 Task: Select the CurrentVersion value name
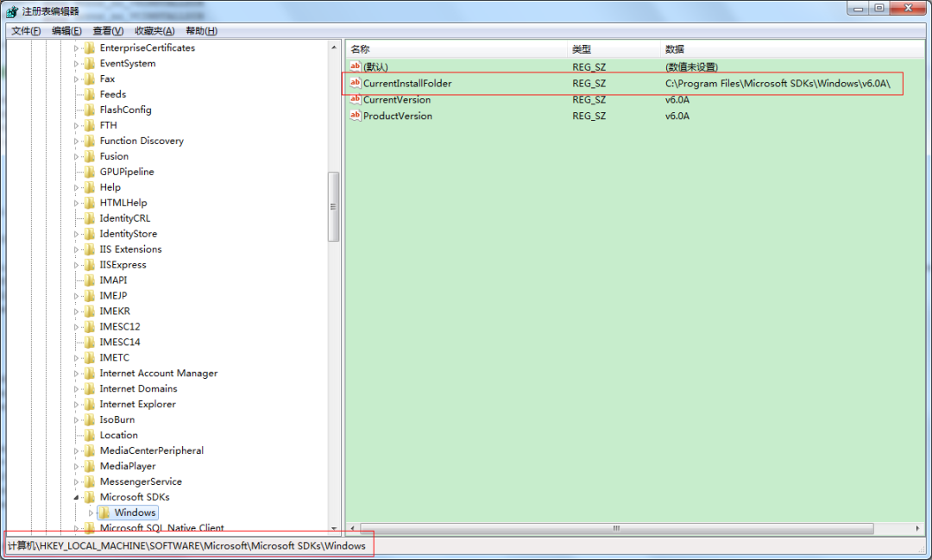click(397, 100)
